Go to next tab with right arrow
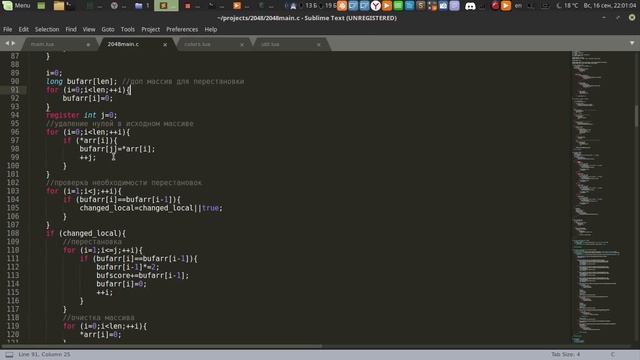640x360 pixels. point(13,43)
